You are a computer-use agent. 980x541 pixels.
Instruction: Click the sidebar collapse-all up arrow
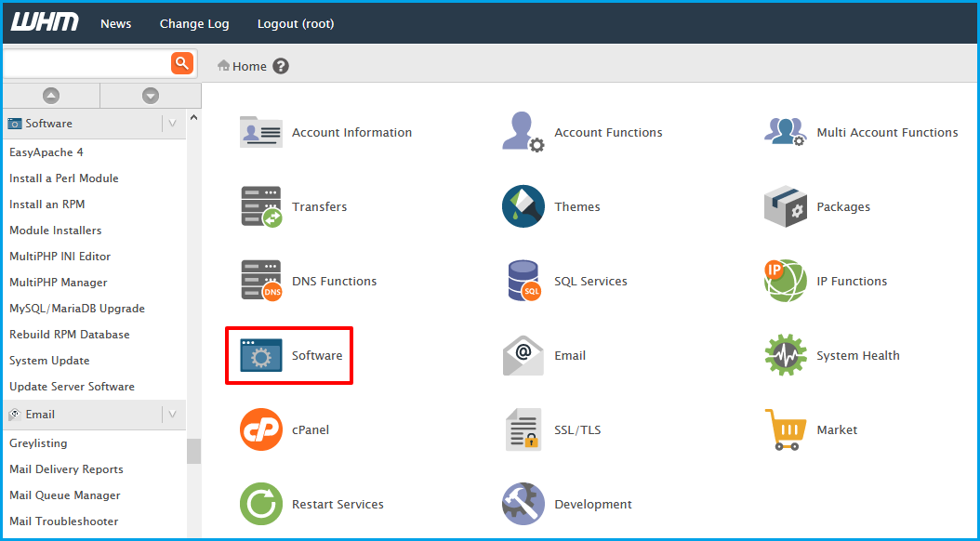pos(51,96)
